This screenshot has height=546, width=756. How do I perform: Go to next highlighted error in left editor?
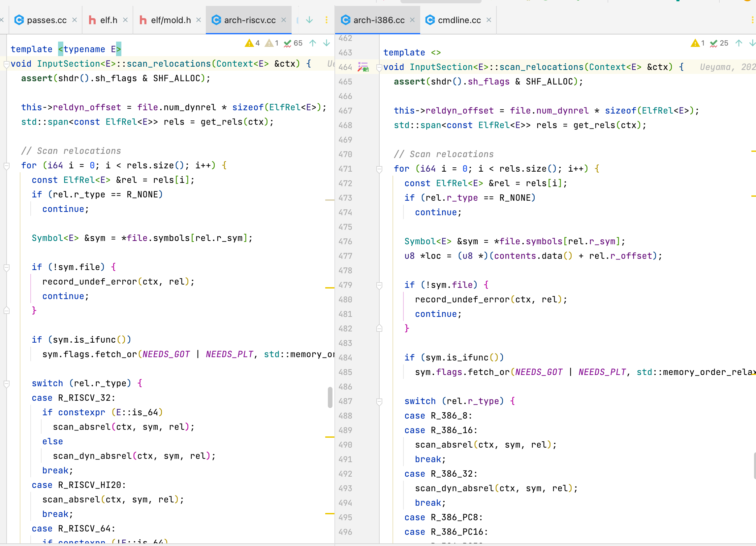pyautogui.click(x=327, y=43)
